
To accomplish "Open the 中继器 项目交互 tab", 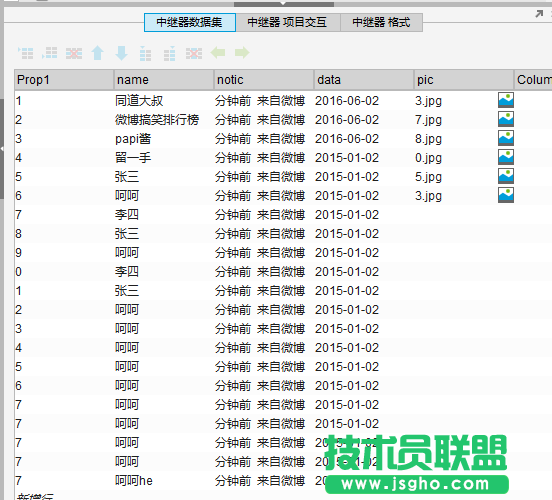I will pyautogui.click(x=288, y=23).
